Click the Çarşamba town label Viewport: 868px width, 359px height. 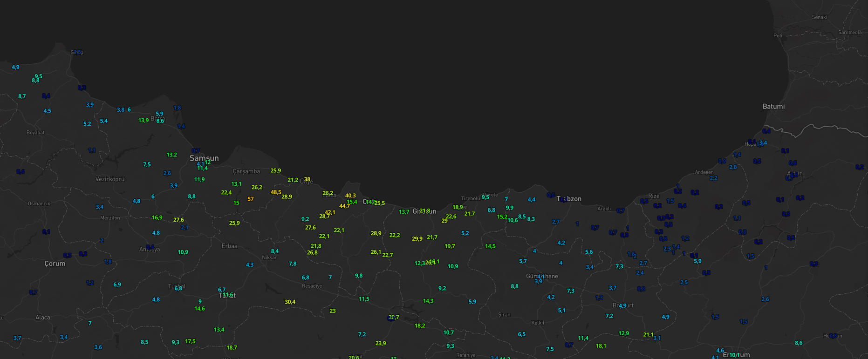[x=246, y=171]
